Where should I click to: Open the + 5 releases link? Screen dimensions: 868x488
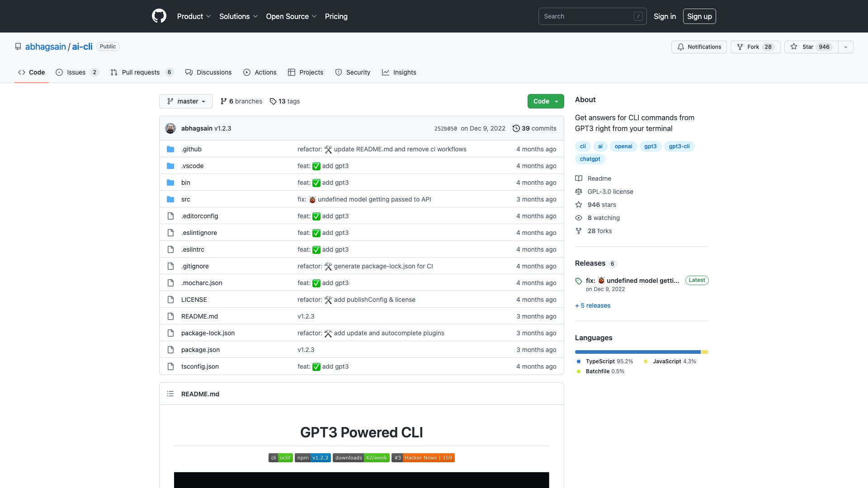pyautogui.click(x=593, y=305)
